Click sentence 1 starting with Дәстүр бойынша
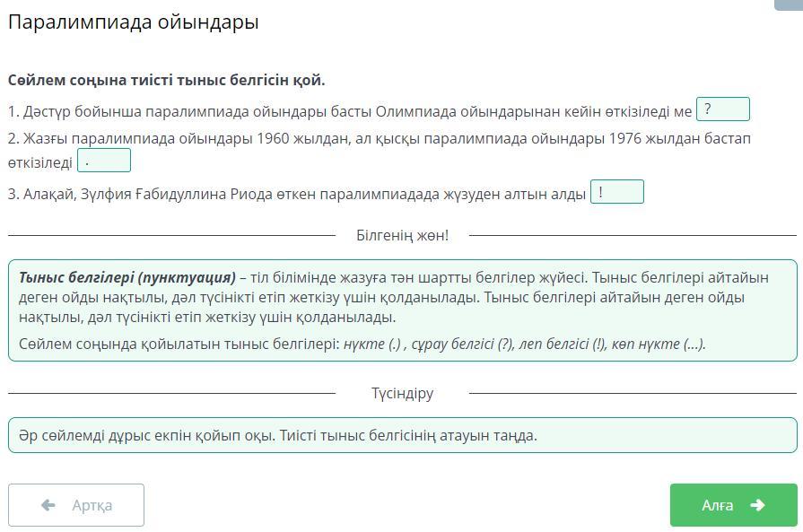Viewport: 803px width, 532px height. [x=350, y=112]
